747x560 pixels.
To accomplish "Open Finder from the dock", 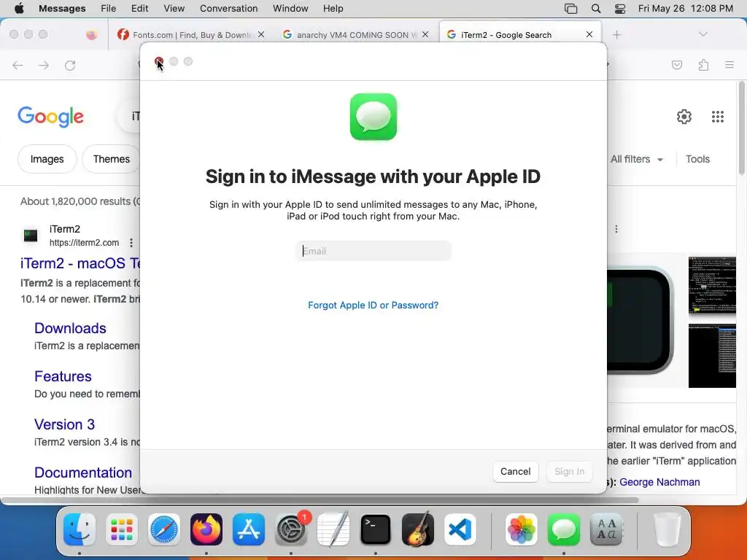I will (80, 529).
